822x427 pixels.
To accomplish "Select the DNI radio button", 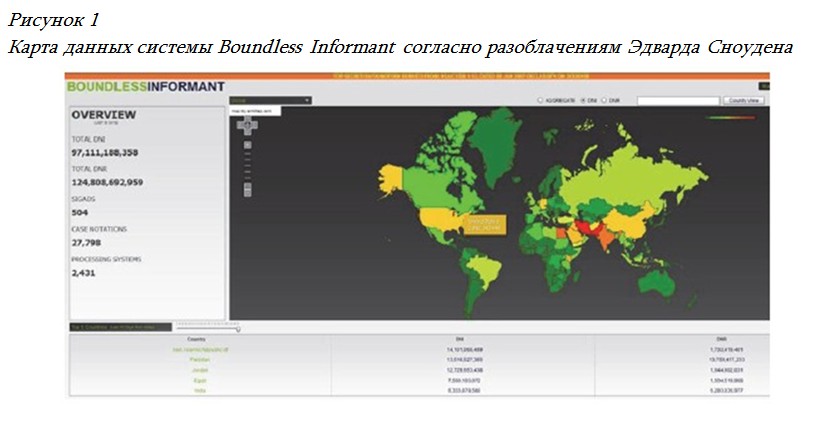I will (x=582, y=100).
